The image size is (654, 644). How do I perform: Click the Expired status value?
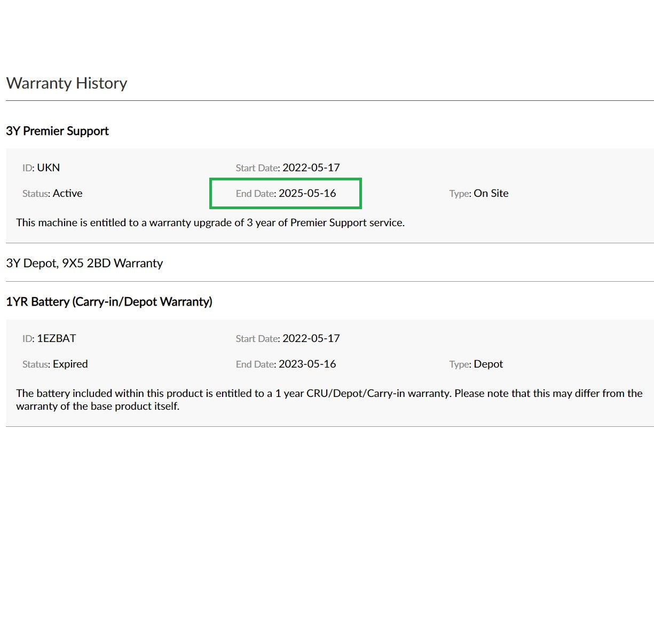pos(70,364)
